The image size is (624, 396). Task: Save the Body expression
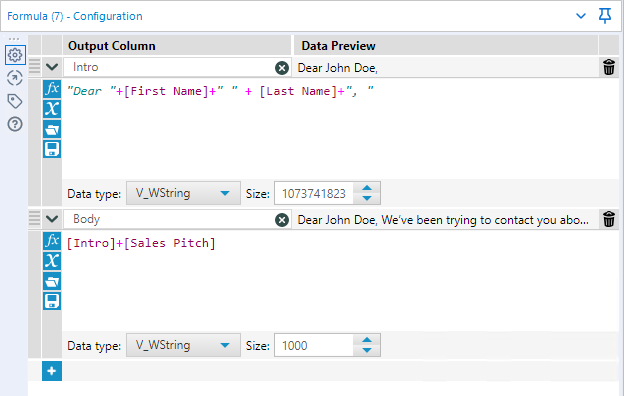[x=52, y=301]
